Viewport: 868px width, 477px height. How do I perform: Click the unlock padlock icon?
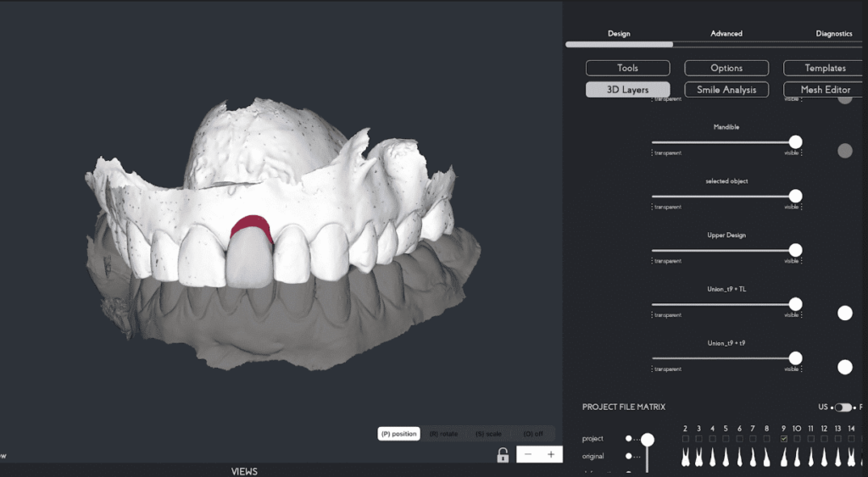click(503, 455)
